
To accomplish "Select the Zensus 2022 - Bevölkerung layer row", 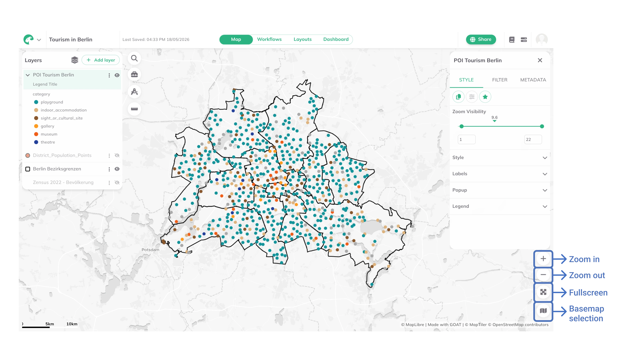I will [72, 182].
